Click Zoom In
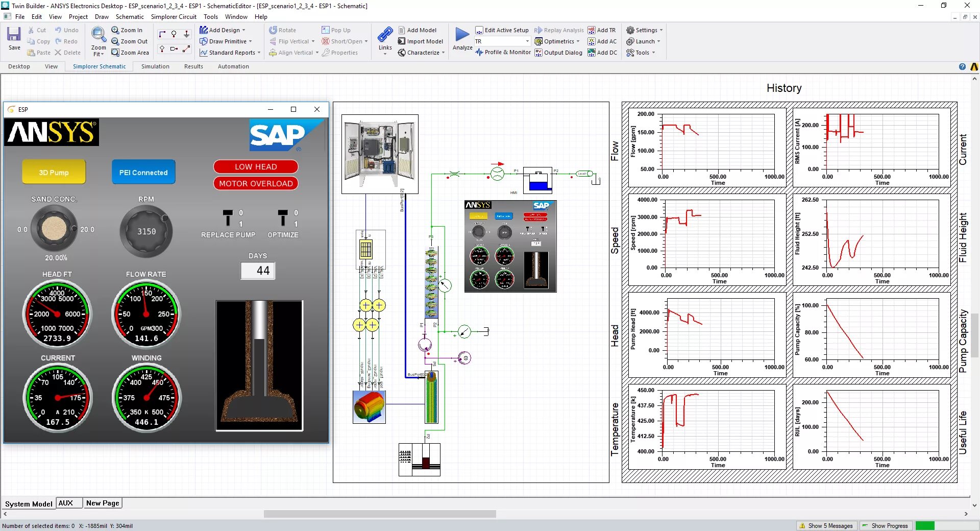 point(127,30)
